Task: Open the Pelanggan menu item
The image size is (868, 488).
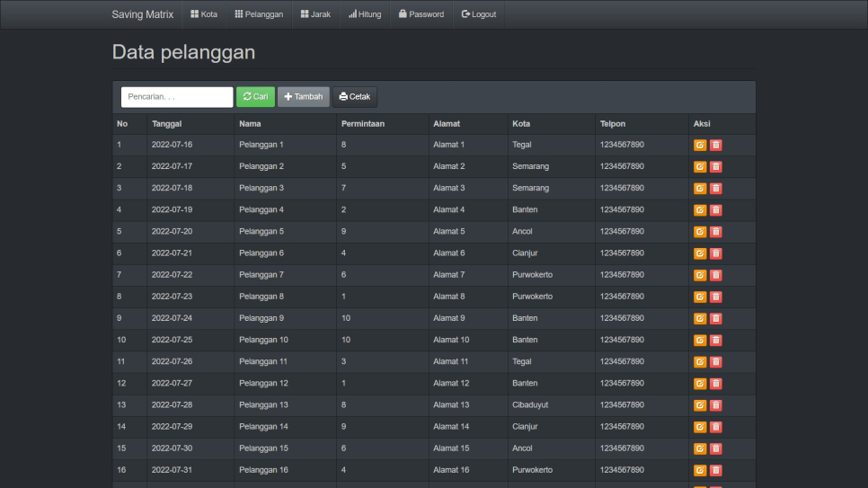Action: [259, 14]
